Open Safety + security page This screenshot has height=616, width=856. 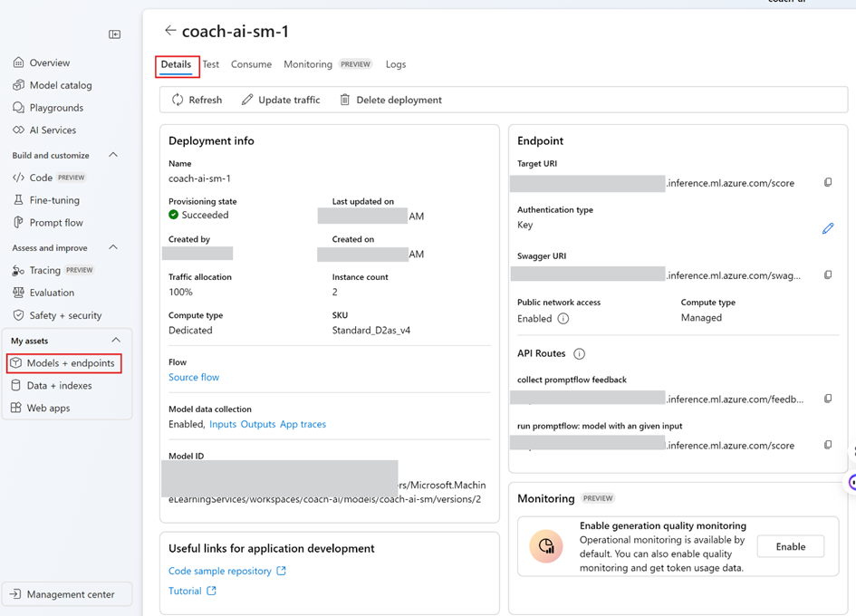click(x=57, y=315)
